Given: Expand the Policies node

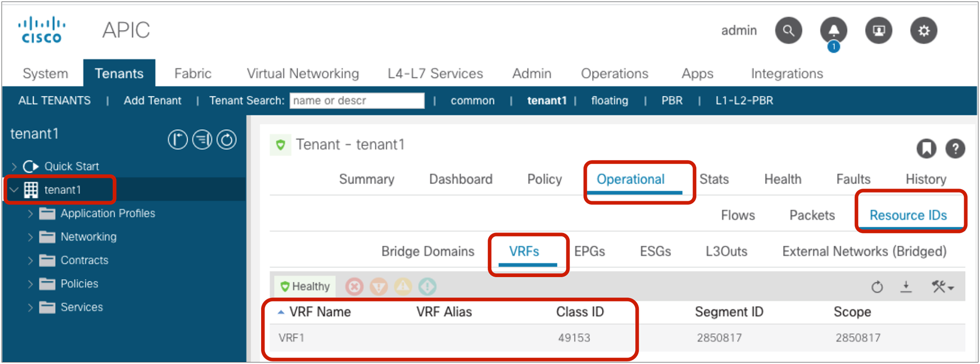Looking at the screenshot, I should 30,284.
